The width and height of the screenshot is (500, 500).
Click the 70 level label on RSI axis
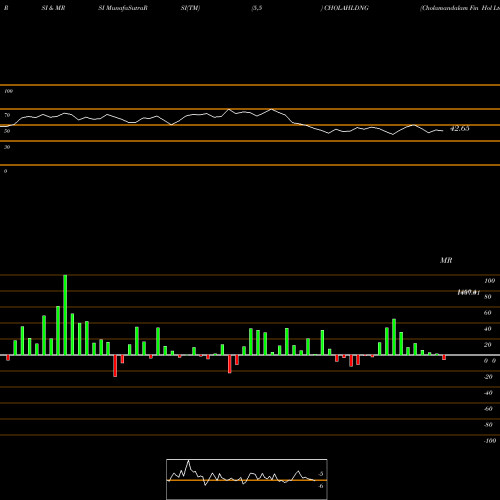coord(7,115)
